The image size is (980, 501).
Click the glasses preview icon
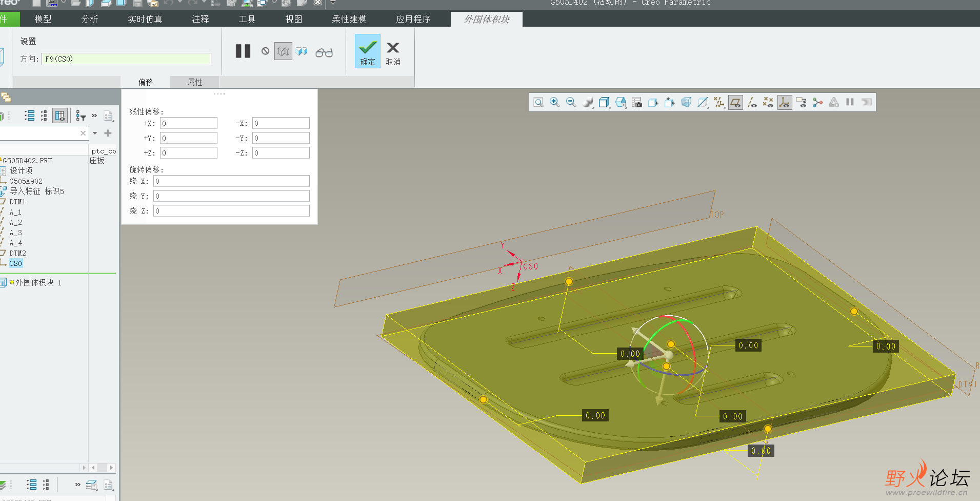click(324, 52)
